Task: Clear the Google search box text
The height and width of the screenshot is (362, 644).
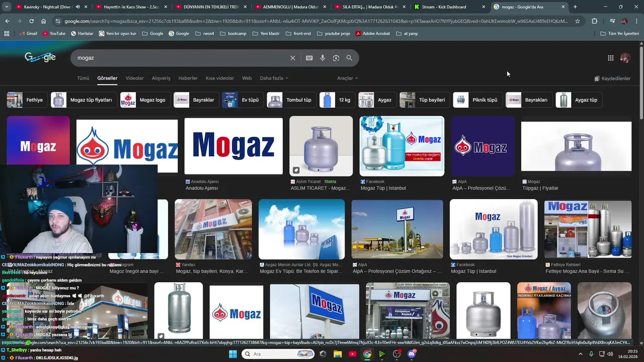Action: [x=293, y=58]
